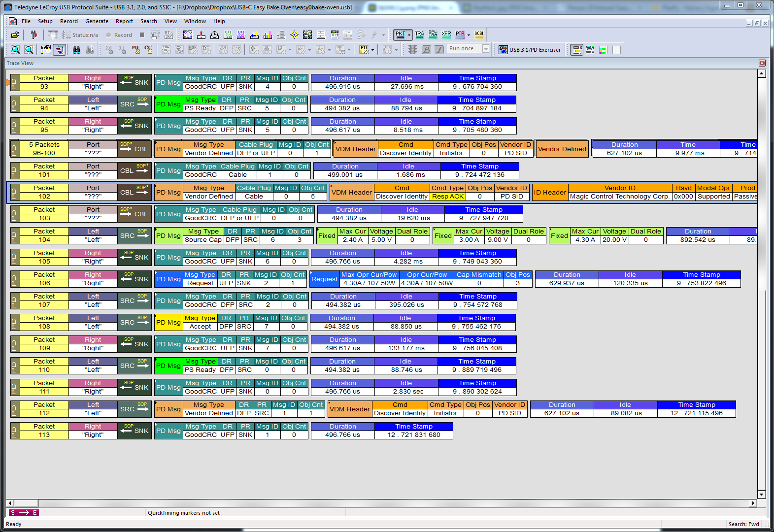Expand VDM Header in packet 102

pyautogui.click(x=352, y=192)
